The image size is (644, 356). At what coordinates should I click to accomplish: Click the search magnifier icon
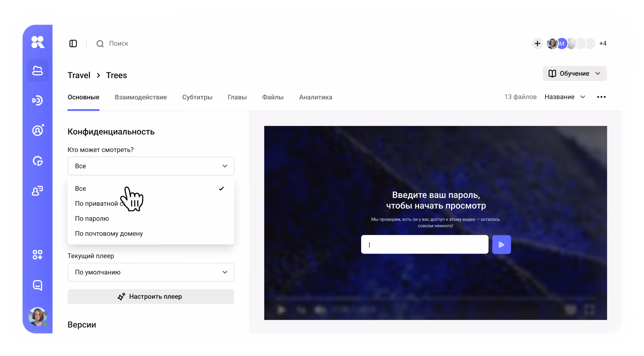coord(100,43)
